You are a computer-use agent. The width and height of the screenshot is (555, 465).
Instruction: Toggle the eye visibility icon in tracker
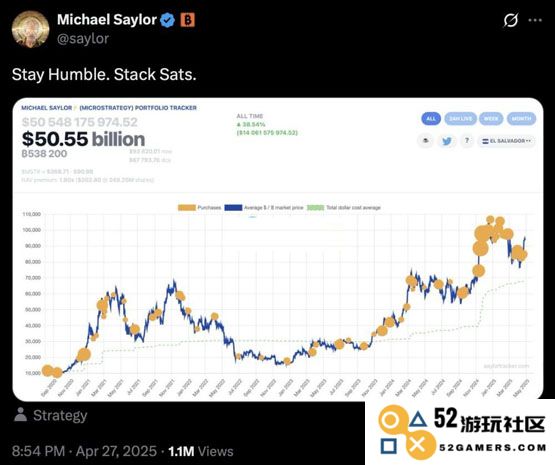pos(426,141)
